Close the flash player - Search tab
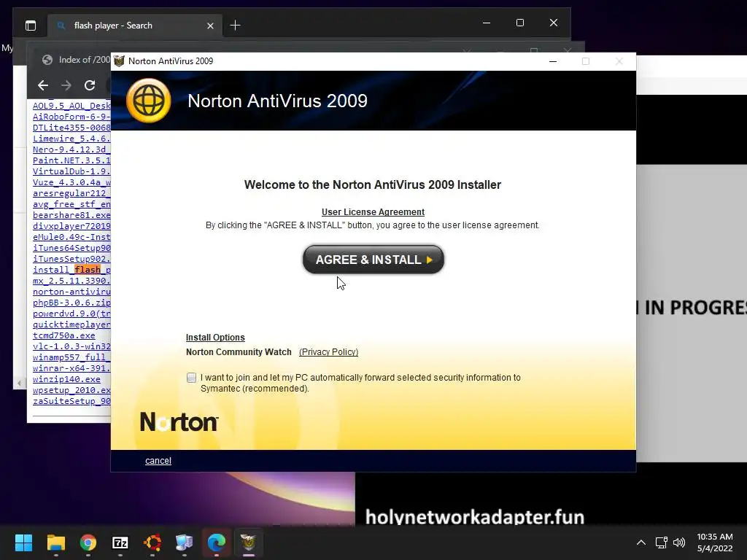This screenshot has height=560, width=747. click(x=210, y=26)
